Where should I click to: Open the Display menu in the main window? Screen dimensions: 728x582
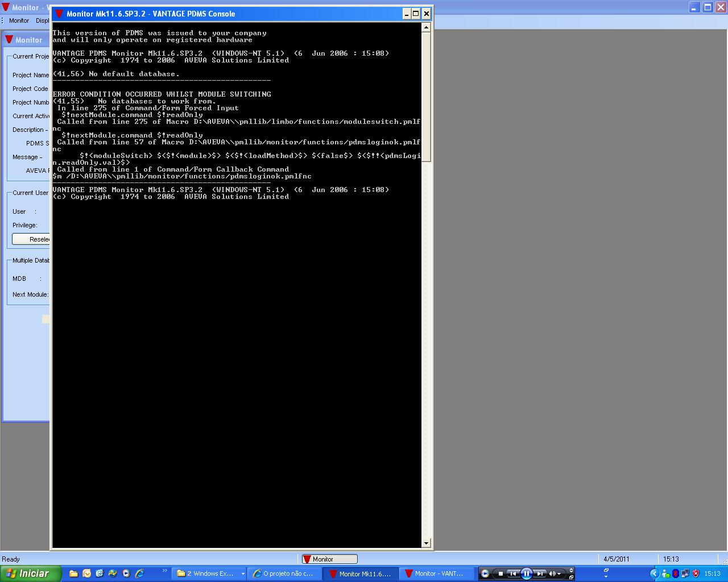coord(43,20)
